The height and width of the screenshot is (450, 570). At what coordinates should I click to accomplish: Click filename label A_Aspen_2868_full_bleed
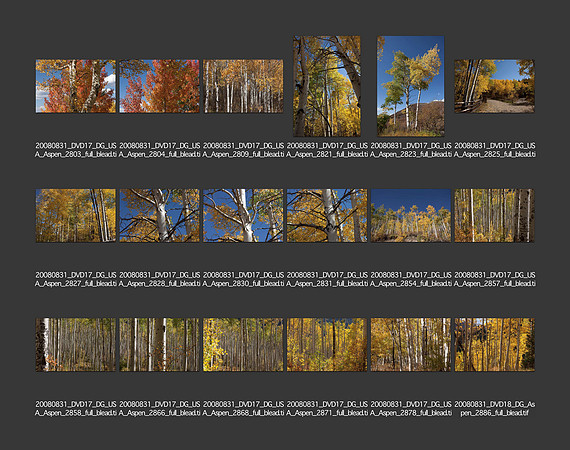(x=243, y=413)
